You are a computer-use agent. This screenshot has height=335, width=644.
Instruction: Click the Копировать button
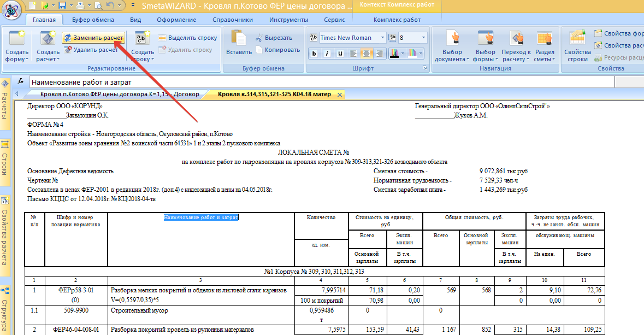point(278,50)
